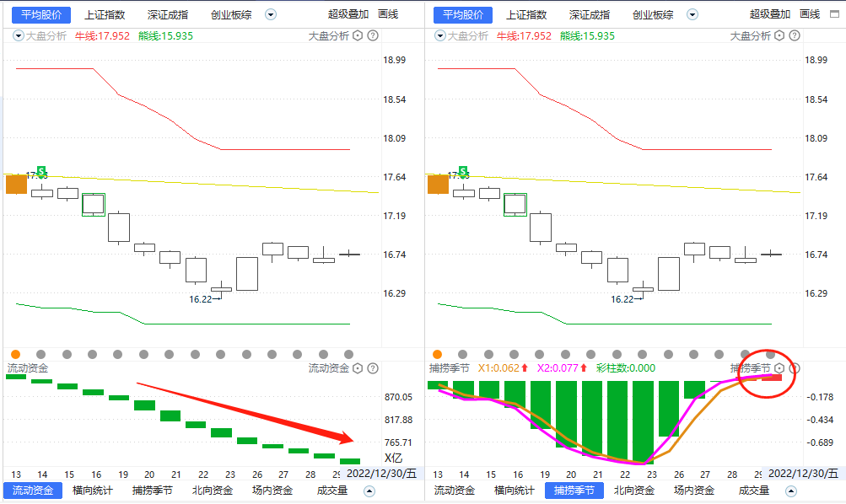Viewport: 846px width, 504px height.
Task: Click 超级叠加 in right panel
Action: click(770, 14)
